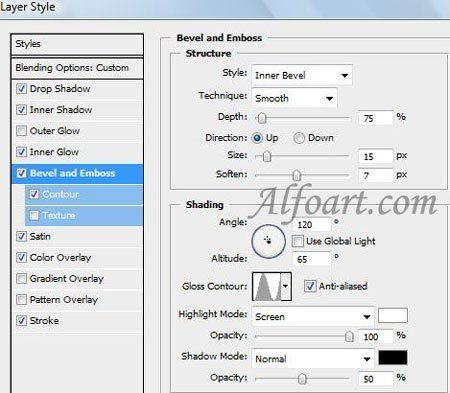Toggle the Inner Glow checkbox
450x393 pixels.
(x=21, y=152)
